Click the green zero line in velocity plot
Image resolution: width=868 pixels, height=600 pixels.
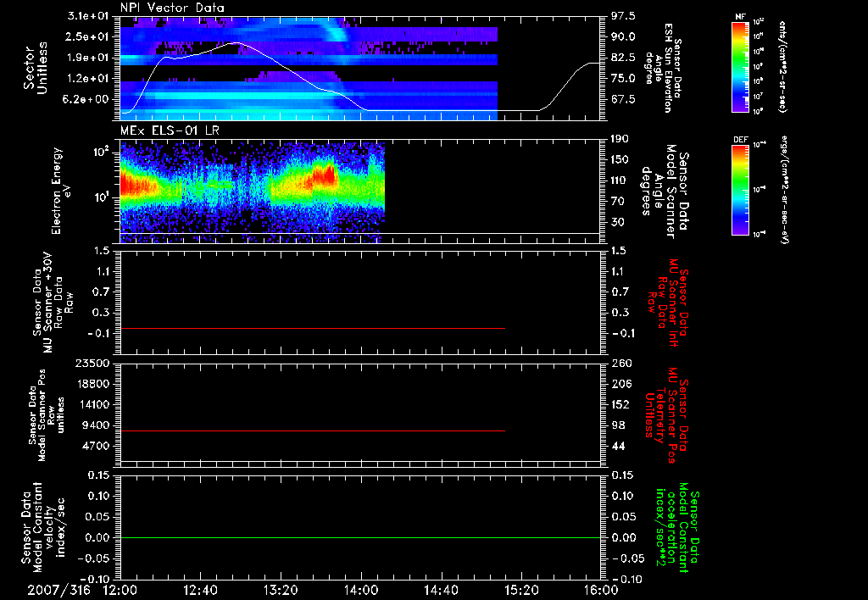360,537
